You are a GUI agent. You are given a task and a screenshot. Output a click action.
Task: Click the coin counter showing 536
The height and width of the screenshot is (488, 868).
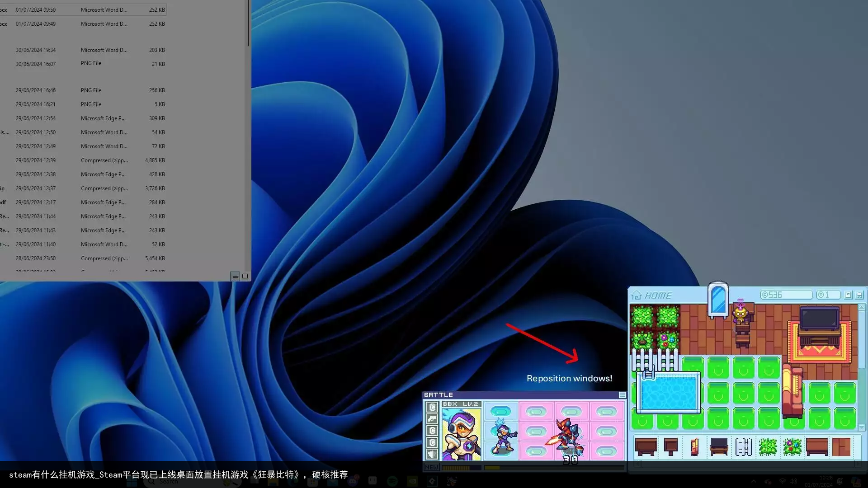pos(786,295)
